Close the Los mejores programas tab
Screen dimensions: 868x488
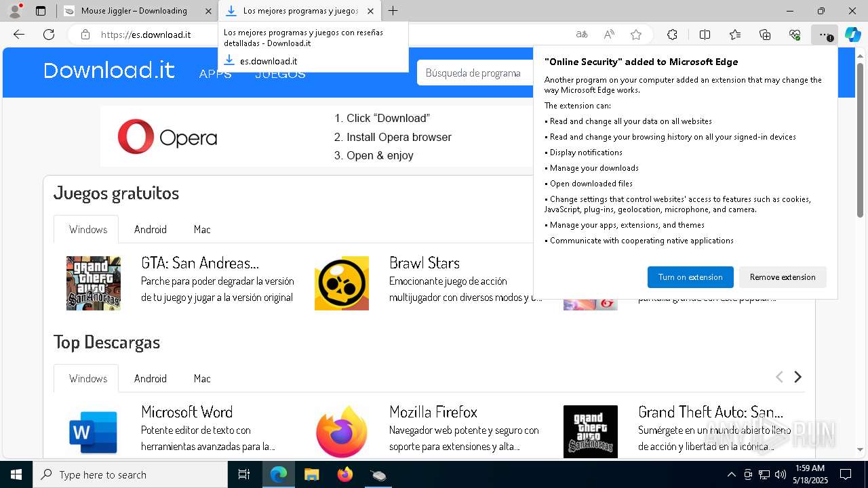pos(370,11)
